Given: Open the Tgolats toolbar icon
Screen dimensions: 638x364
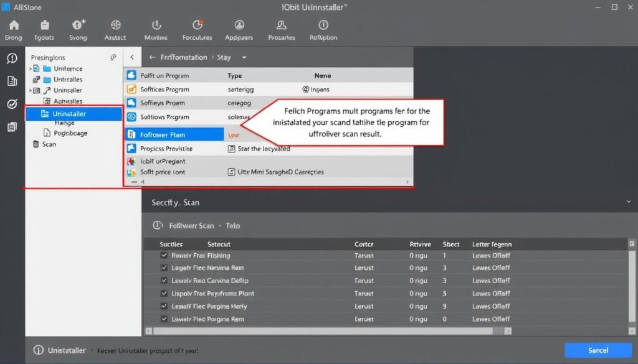Looking at the screenshot, I should click(x=44, y=30).
